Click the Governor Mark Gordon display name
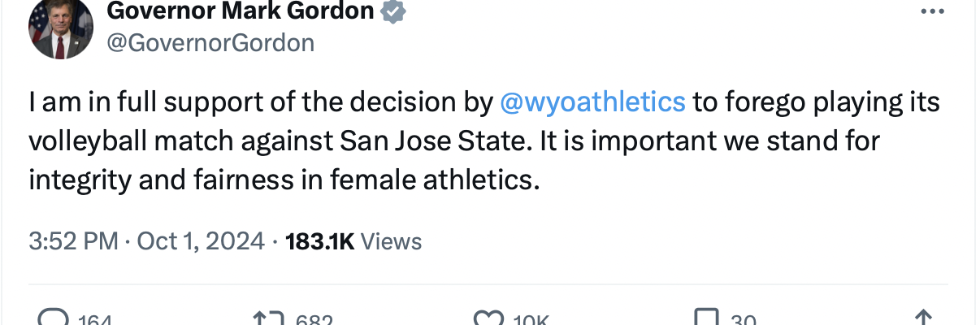The image size is (980, 325). tap(241, 11)
